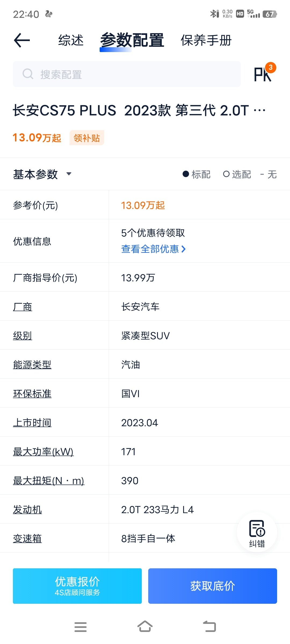Expand the 基本参数 dropdown arrow
Image resolution: width=290 pixels, height=644 pixels.
(x=69, y=174)
